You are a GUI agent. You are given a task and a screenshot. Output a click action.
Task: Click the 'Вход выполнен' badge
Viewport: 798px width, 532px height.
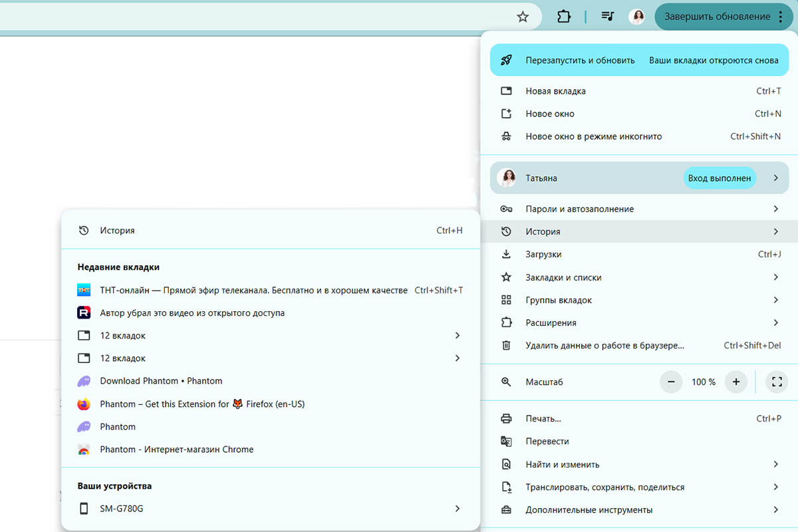720,178
